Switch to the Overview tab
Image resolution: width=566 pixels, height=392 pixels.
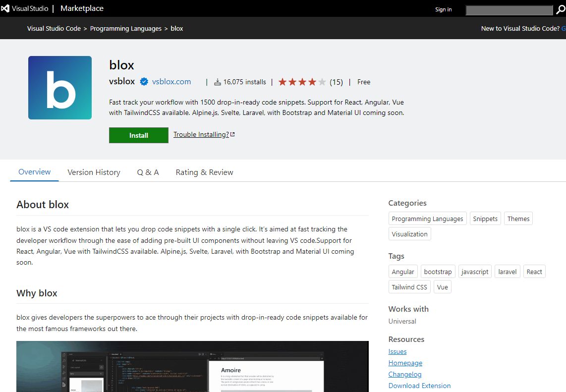[34, 172]
